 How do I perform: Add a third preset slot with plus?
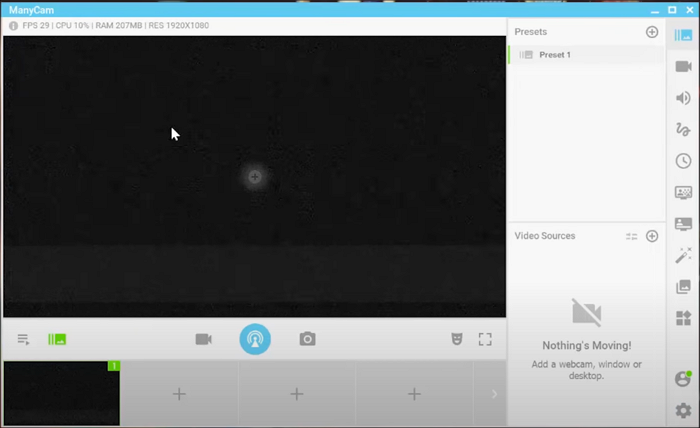coord(297,394)
